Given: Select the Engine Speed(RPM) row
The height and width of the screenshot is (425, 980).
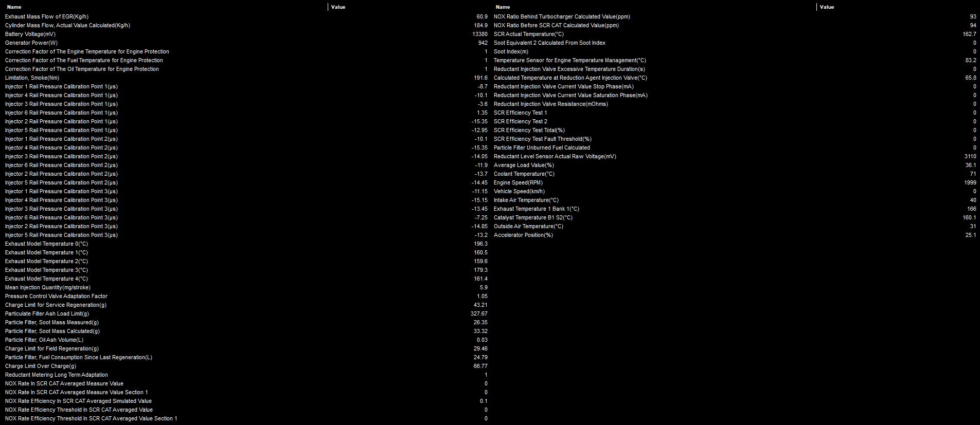Looking at the screenshot, I should tap(735, 182).
